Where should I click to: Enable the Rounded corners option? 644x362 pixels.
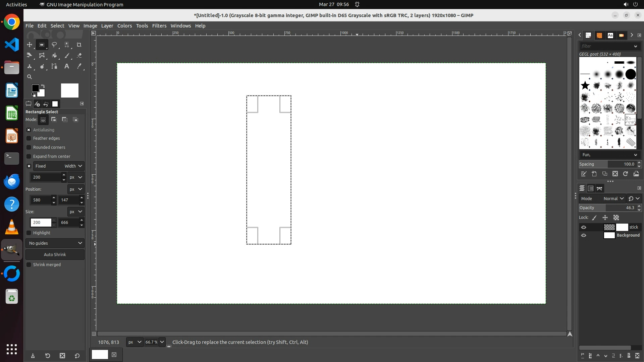tap(29, 147)
